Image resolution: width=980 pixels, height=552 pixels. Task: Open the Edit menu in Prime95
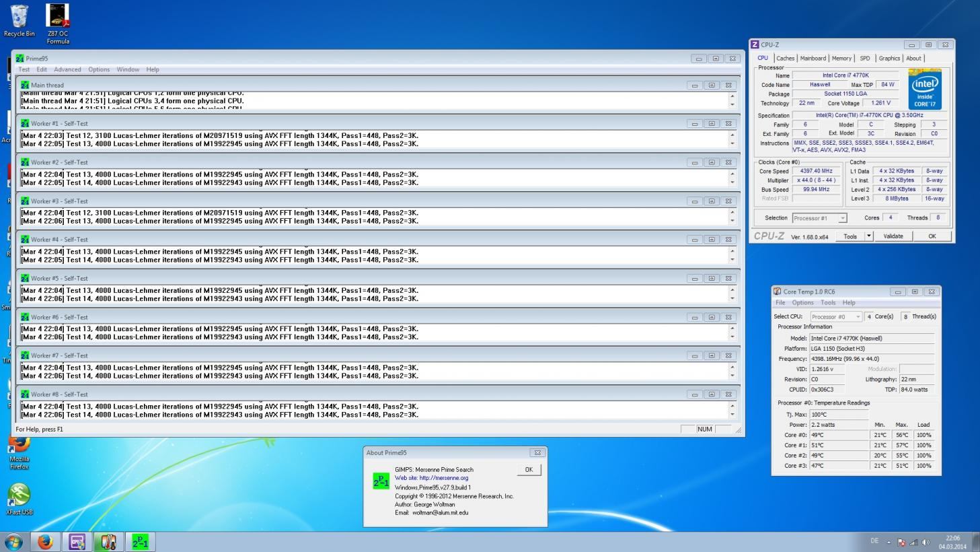(42, 69)
